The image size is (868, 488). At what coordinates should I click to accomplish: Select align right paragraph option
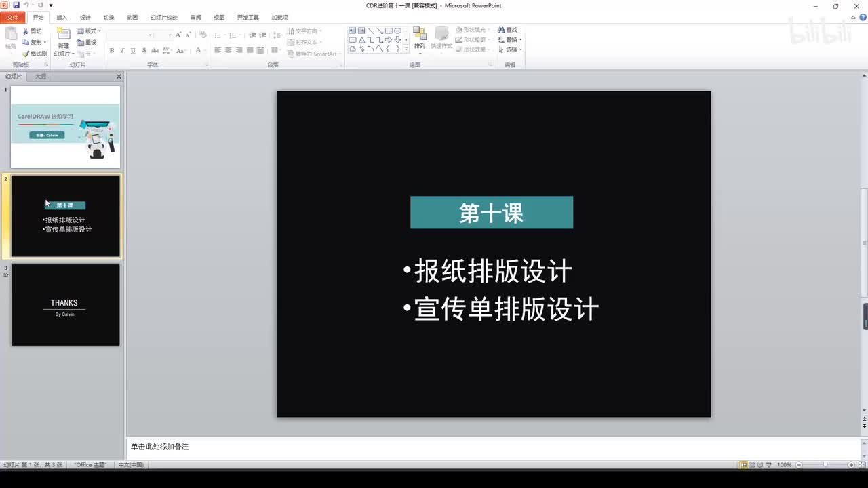pyautogui.click(x=239, y=50)
